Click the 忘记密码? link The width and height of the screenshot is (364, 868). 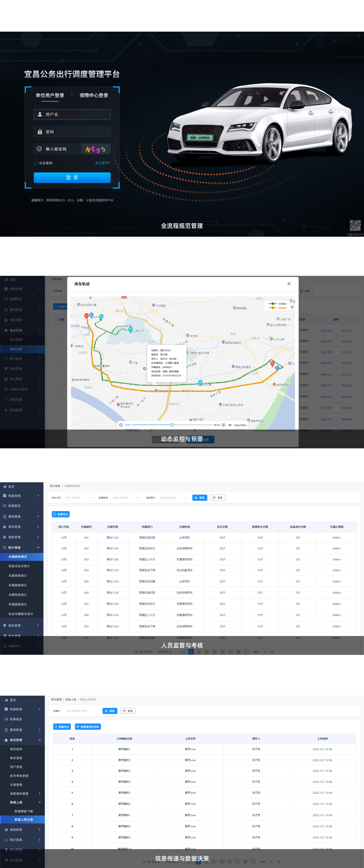pyautogui.click(x=103, y=163)
